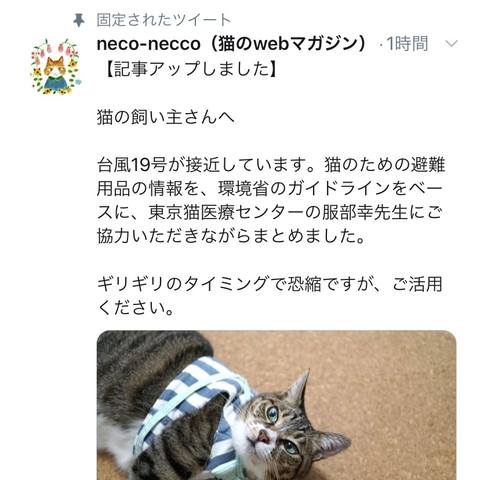
Task: Open the attached cat photo
Action: (x=276, y=405)
